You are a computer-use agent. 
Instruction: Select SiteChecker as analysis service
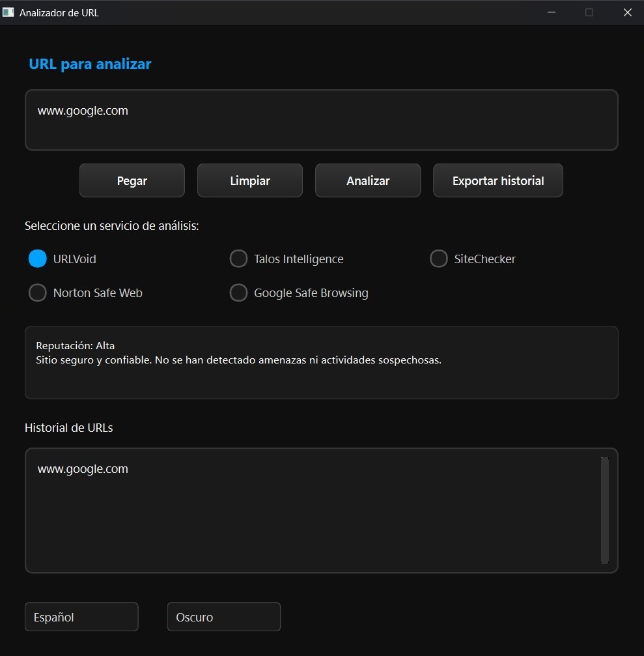[x=439, y=259]
